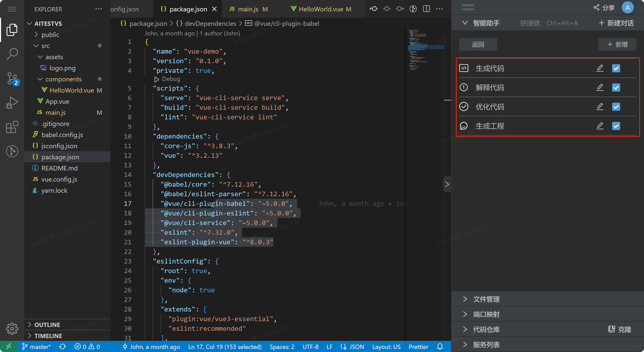Click the sync changes icon in status bar

[63, 346]
